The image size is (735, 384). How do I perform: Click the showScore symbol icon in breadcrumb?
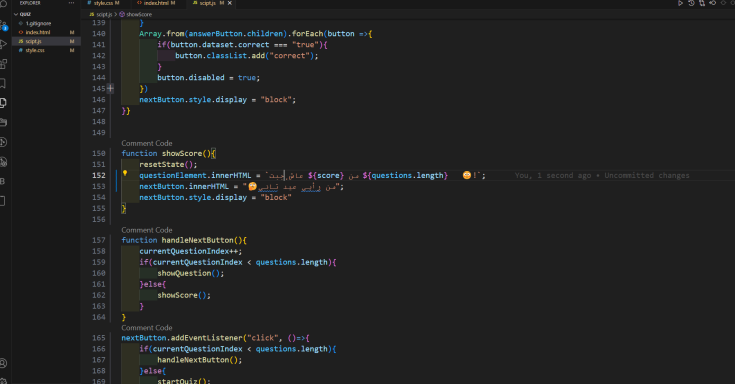coord(122,15)
